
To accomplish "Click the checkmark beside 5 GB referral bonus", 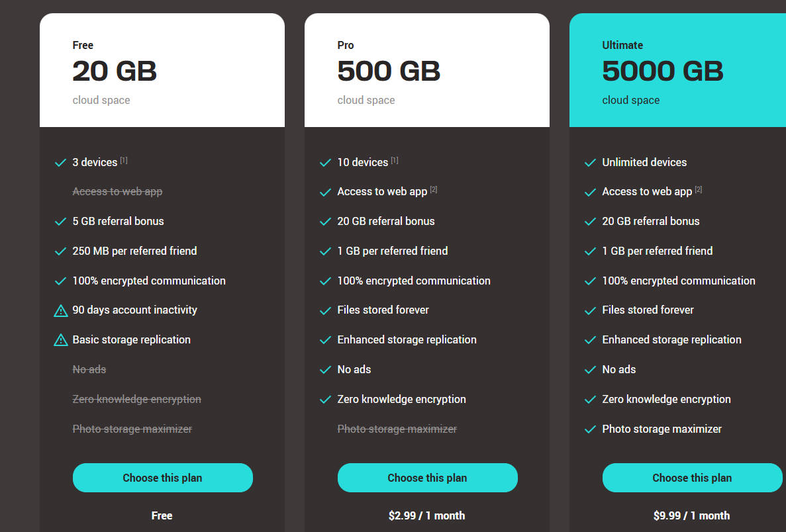I will pyautogui.click(x=61, y=222).
